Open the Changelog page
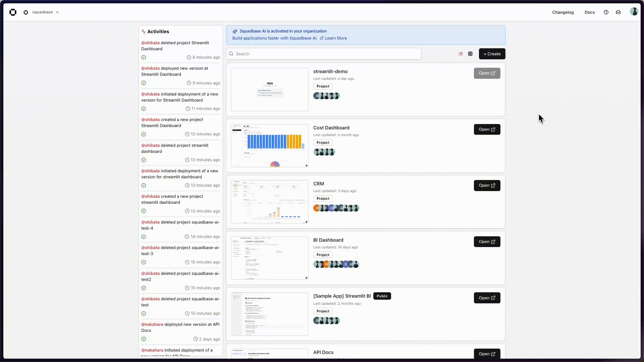644x362 pixels. coord(563,12)
